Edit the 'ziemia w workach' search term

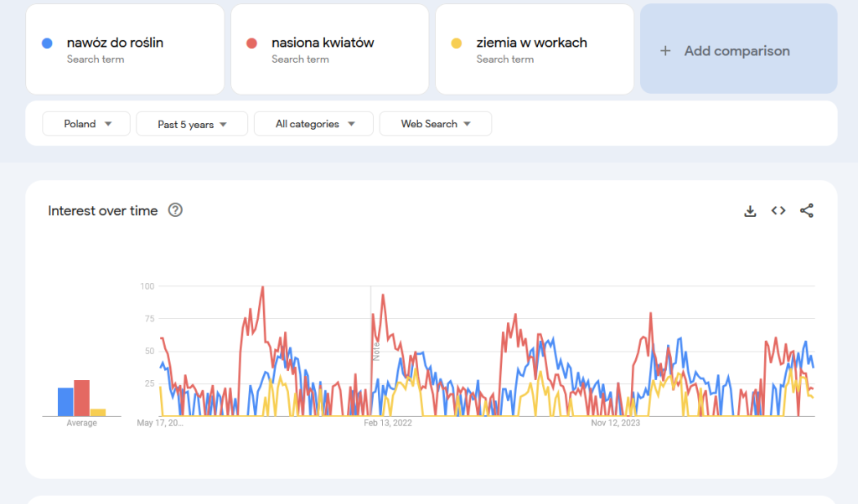(x=535, y=49)
